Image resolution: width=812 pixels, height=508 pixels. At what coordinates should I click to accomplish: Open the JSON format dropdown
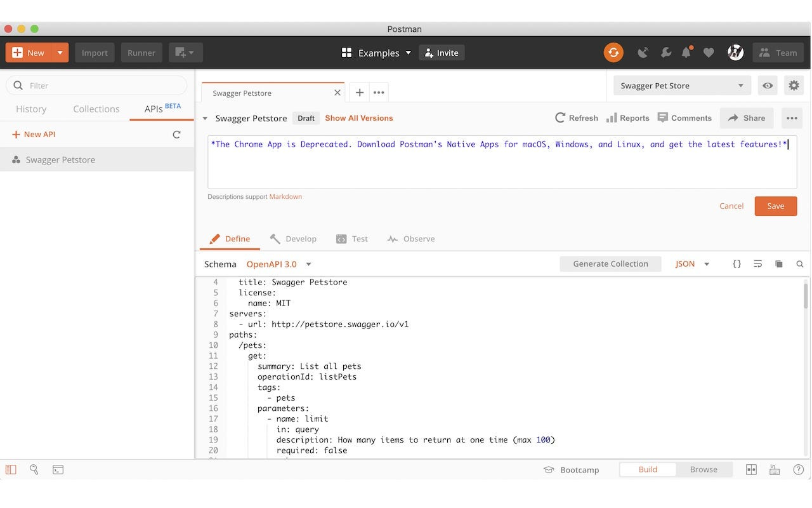tap(691, 264)
